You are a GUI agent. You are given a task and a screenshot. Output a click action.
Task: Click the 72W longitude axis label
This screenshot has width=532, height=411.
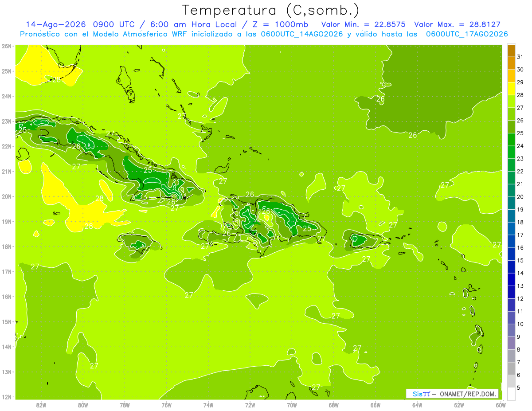pos(250,405)
